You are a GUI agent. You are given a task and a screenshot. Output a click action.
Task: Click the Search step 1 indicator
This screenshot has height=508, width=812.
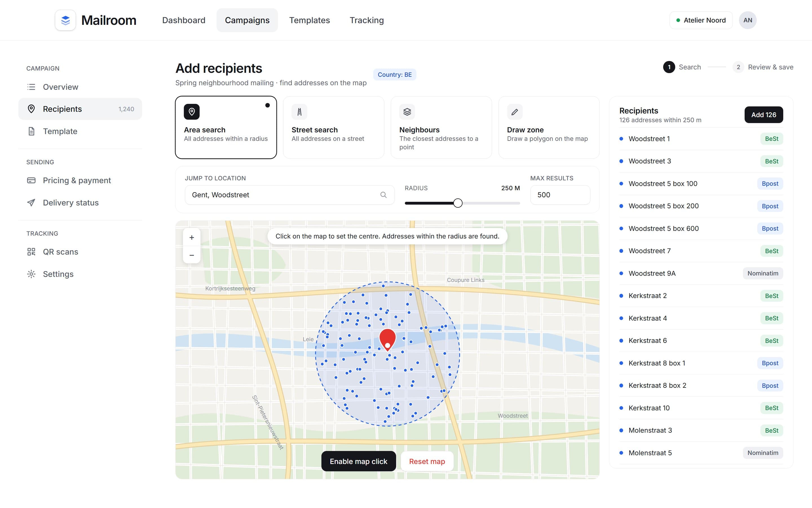tap(682, 67)
